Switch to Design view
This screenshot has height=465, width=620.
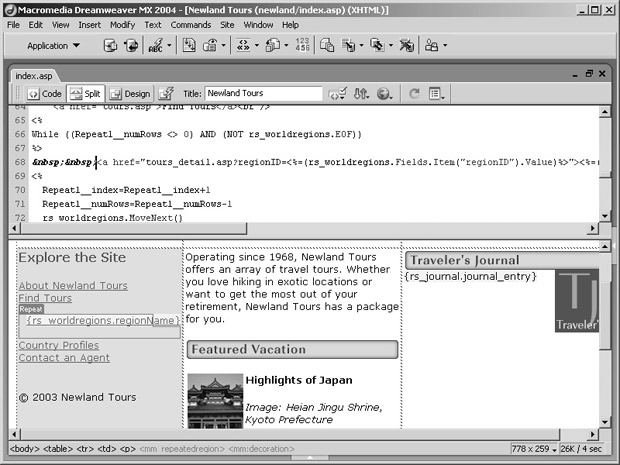coord(130,94)
